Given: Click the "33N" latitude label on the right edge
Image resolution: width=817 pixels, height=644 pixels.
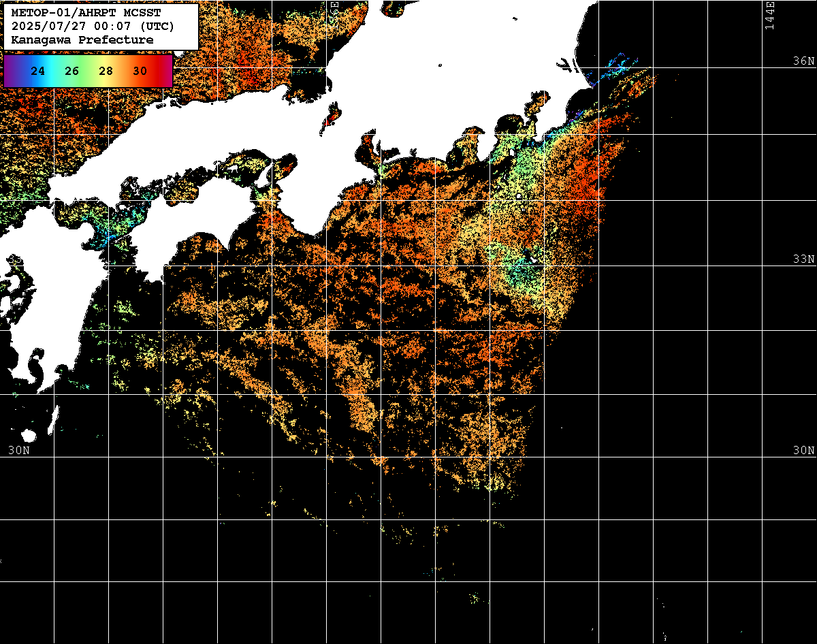Looking at the screenshot, I should (803, 259).
